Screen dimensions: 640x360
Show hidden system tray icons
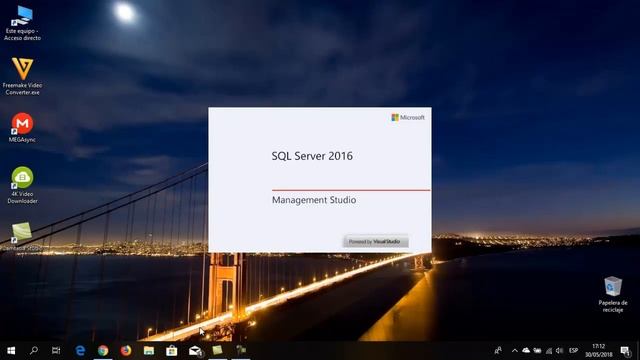point(515,351)
